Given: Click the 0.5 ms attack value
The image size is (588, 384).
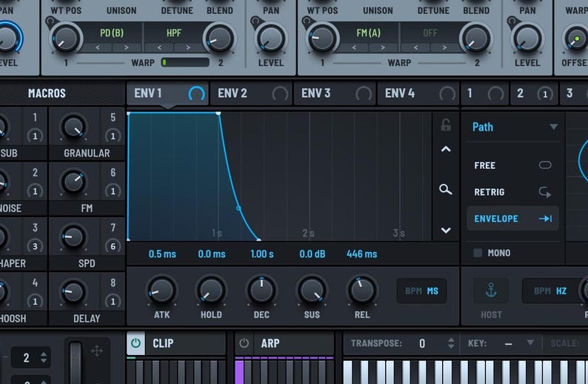Looking at the screenshot, I should coord(162,254).
